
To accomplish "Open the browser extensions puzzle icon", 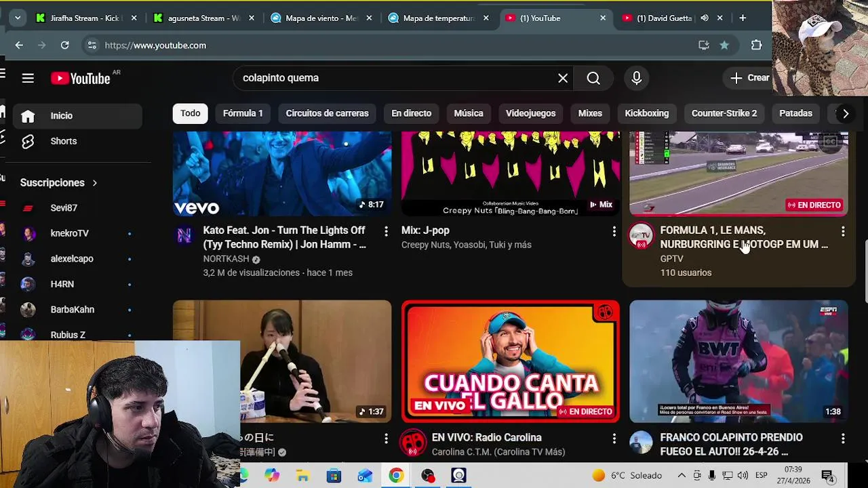I will [x=756, y=45].
